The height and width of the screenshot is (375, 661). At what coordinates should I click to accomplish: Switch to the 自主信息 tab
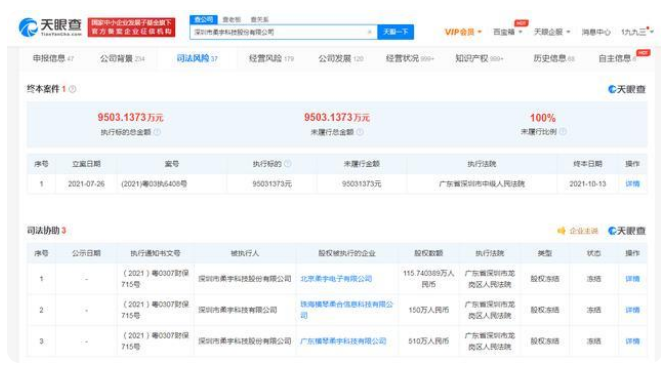pos(618,59)
